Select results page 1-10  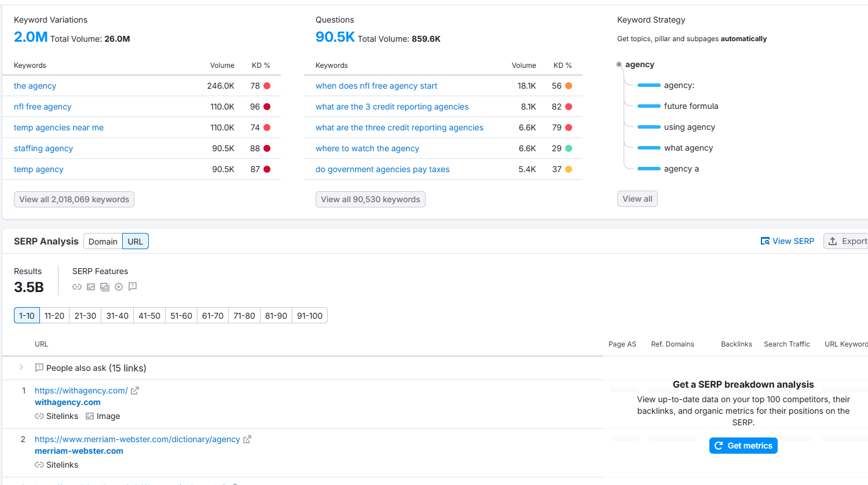click(x=27, y=315)
